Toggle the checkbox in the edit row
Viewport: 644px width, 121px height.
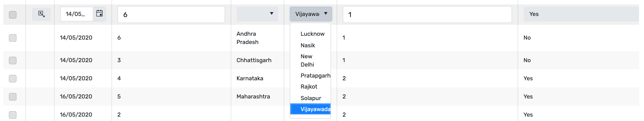pos(13,15)
